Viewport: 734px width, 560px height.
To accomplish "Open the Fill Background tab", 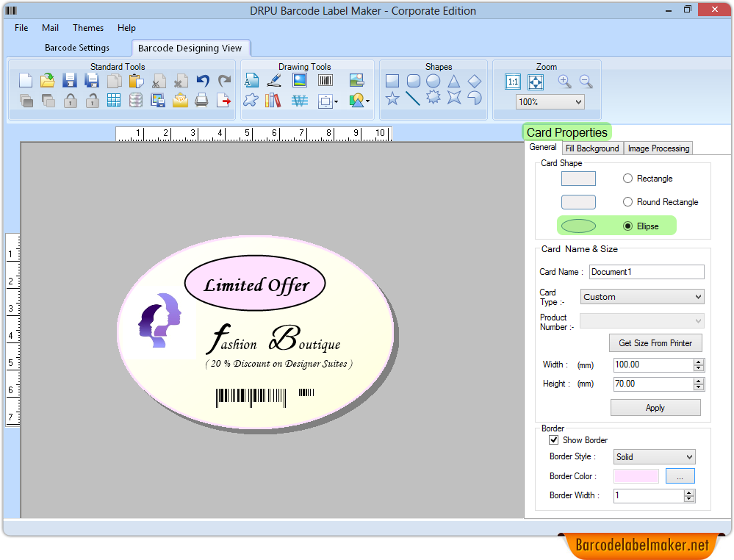I will click(x=592, y=148).
